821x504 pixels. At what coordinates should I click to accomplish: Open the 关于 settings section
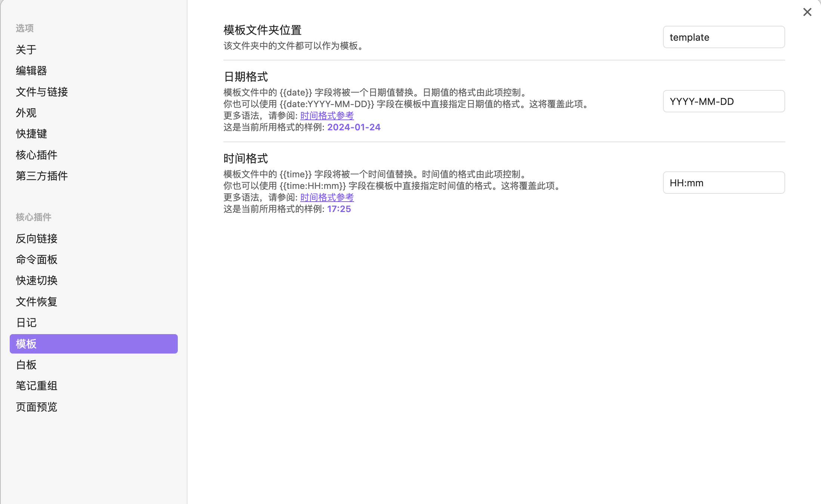tap(26, 50)
